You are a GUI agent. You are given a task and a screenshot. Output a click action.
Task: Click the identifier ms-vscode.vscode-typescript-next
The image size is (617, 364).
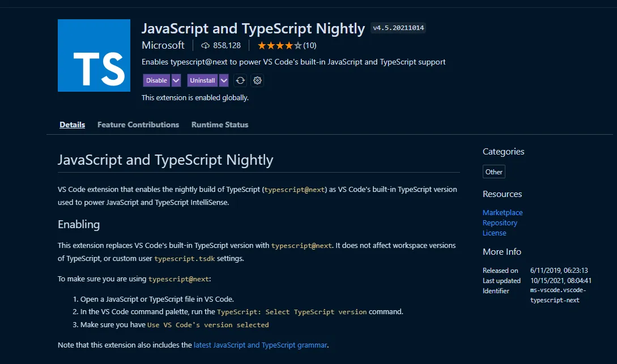point(558,295)
